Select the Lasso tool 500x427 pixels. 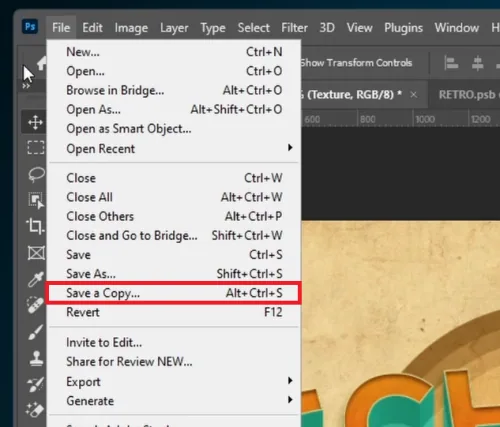(36, 174)
